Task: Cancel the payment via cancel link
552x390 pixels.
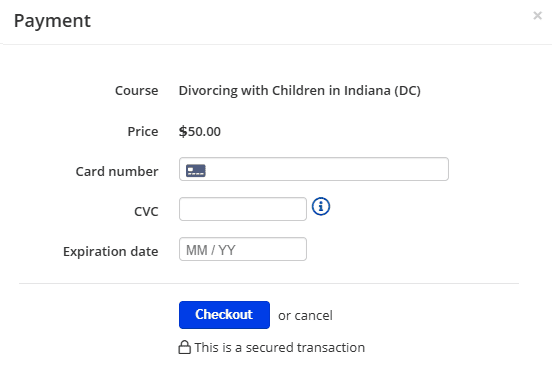Action: [313, 316]
